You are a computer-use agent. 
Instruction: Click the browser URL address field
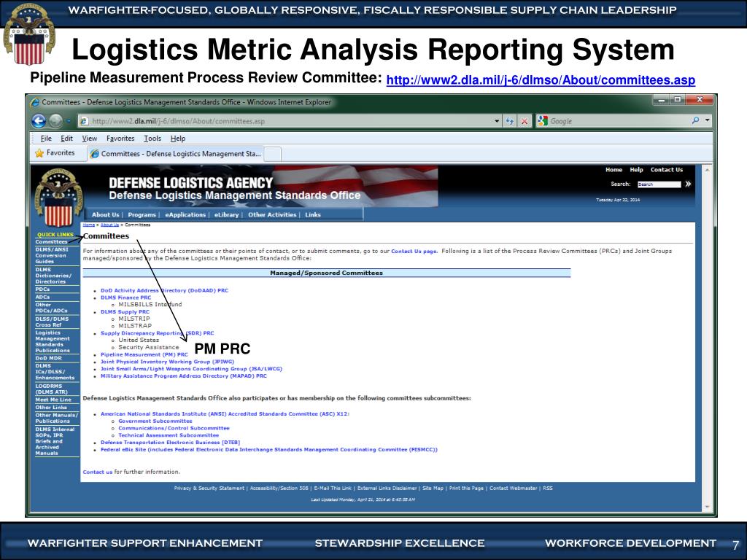(286, 121)
